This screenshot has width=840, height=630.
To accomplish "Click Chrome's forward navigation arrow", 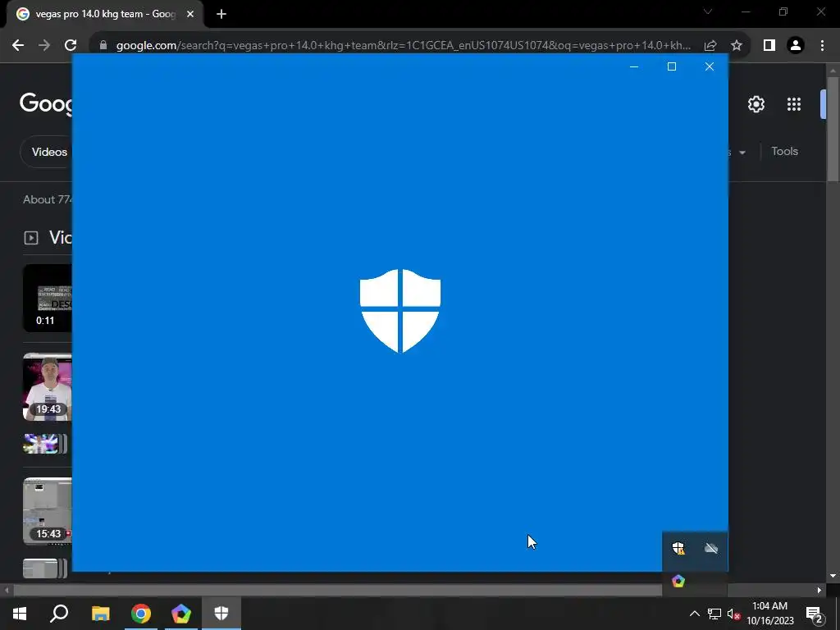I will click(44, 45).
